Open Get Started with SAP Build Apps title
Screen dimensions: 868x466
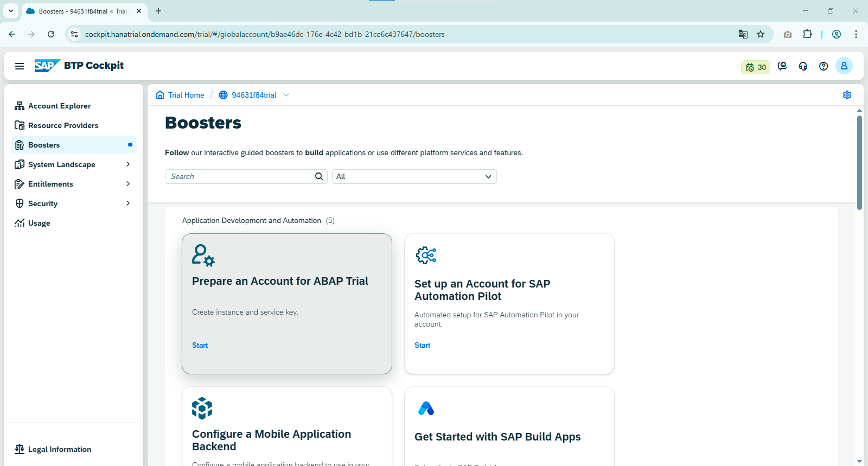[497, 437]
